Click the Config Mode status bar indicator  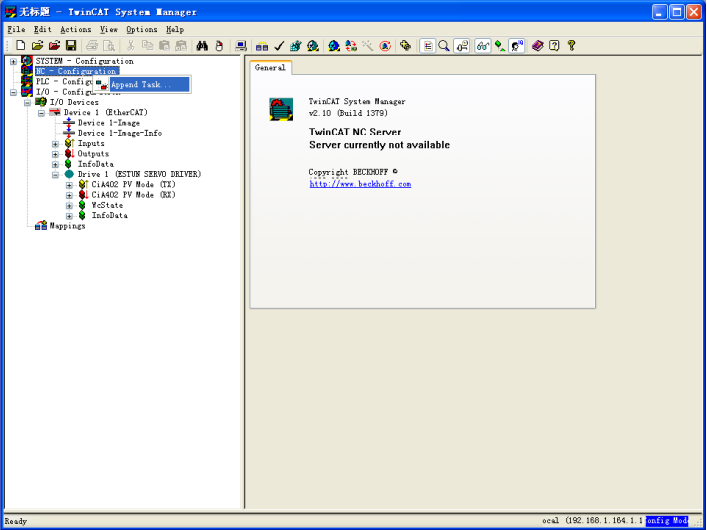point(667,521)
